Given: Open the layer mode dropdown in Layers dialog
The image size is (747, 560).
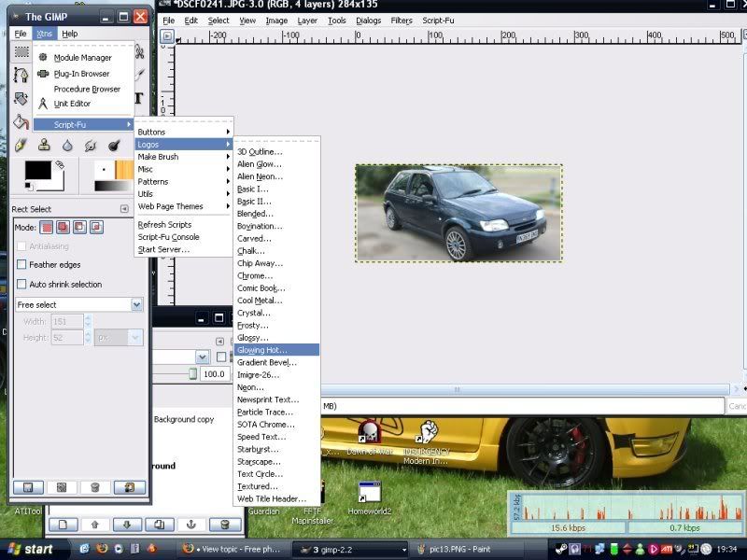Looking at the screenshot, I should coord(202,357).
